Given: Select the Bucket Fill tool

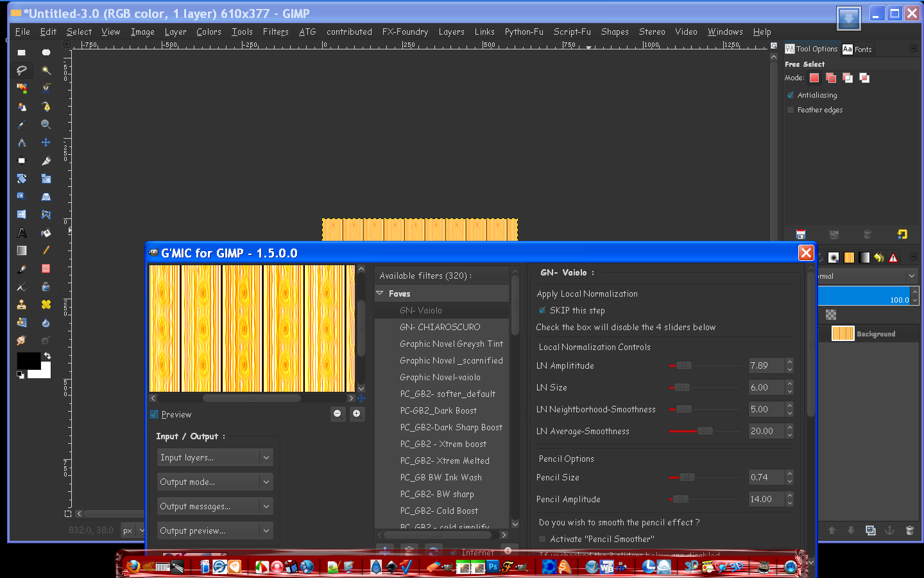Looking at the screenshot, I should (x=46, y=232).
